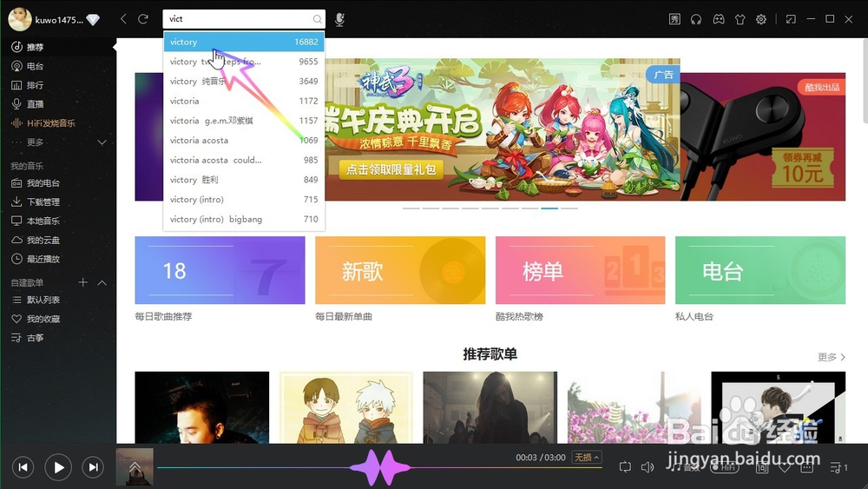Image resolution: width=868 pixels, height=489 pixels.
Task: Open the play queue list icon
Action: [x=838, y=467]
